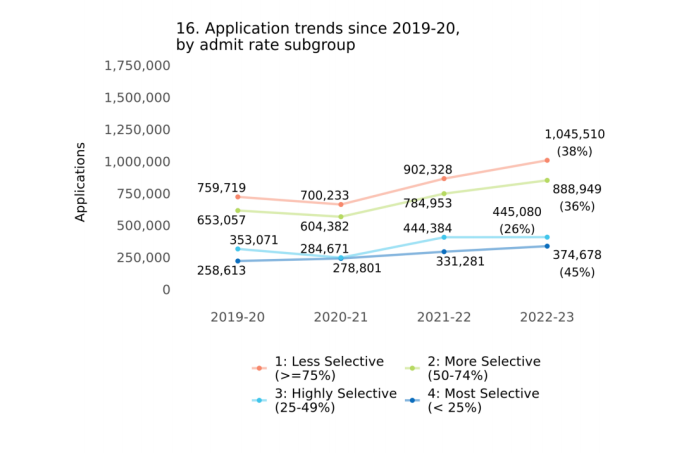This screenshot has height=453, width=676.
Task: Click the Applications y-axis title
Action: pyautogui.click(x=80, y=181)
